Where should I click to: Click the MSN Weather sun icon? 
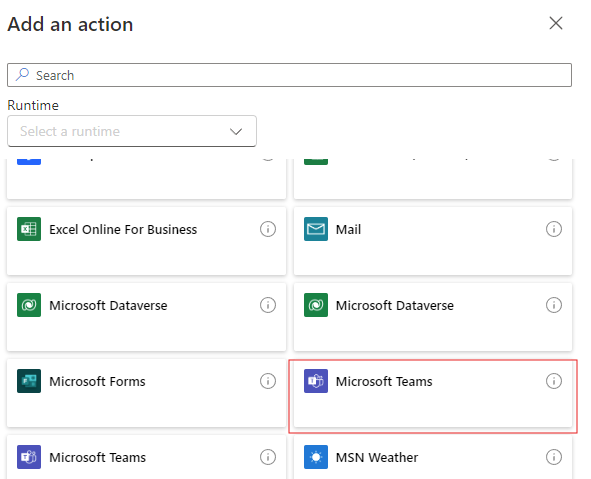(x=316, y=457)
